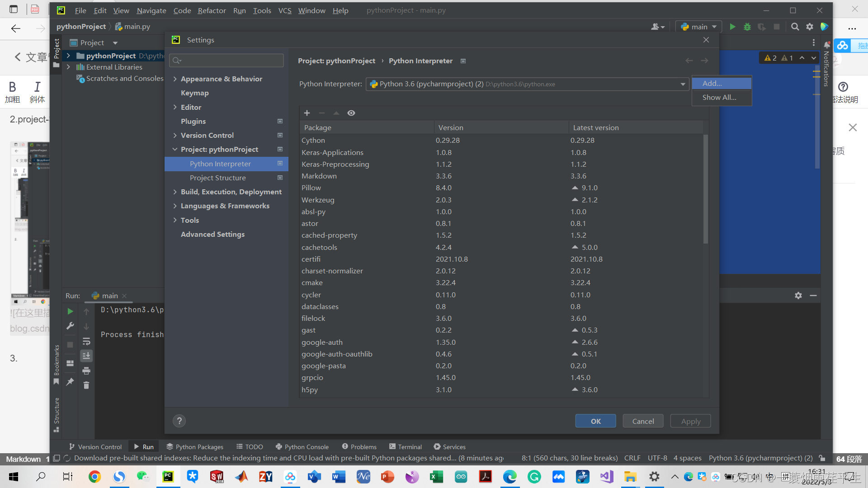This screenshot has height=488, width=868.
Task: Open the Bookmarks side panel
Action: [x=57, y=365]
